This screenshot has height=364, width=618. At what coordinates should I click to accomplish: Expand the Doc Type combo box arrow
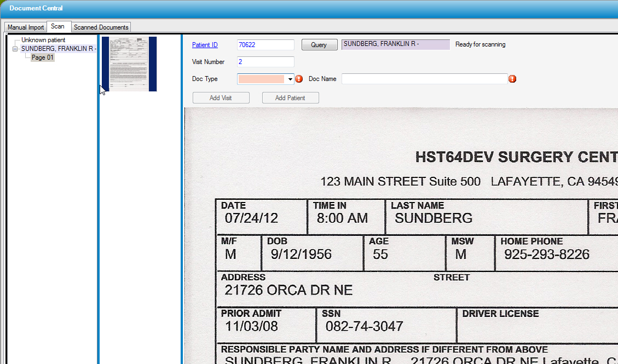tap(291, 79)
